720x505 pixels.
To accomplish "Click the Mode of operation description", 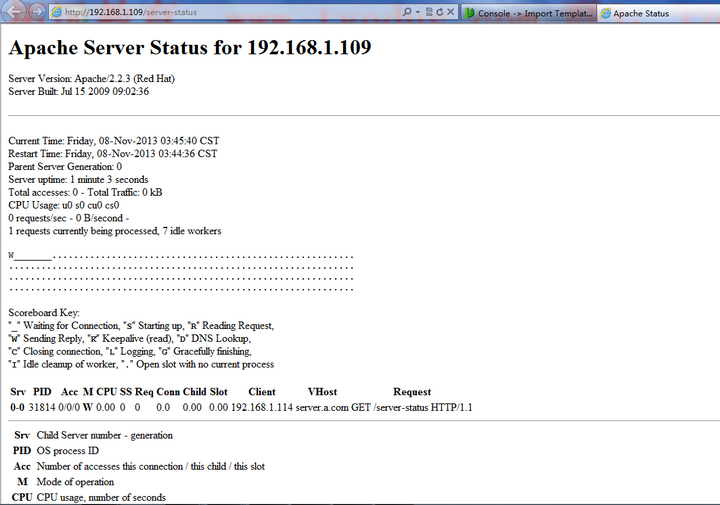I will coord(75,482).
